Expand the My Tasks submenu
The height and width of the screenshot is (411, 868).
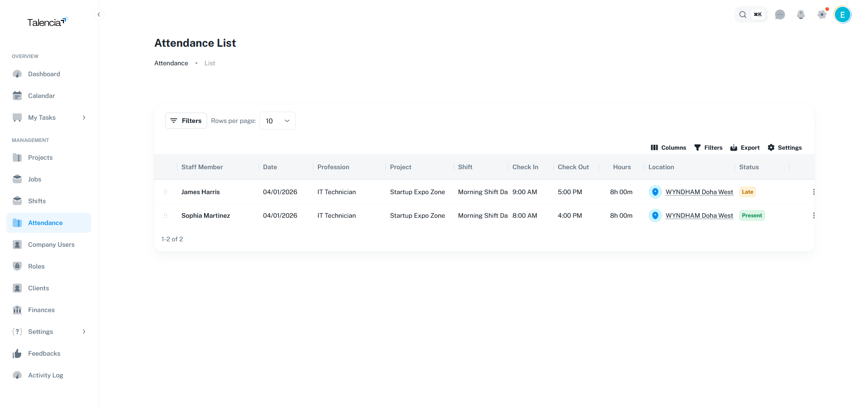84,117
